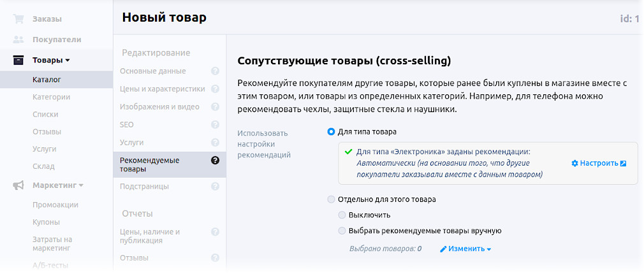This screenshot has width=644, height=274.
Task: Click the Настроить link
Action: (x=598, y=163)
